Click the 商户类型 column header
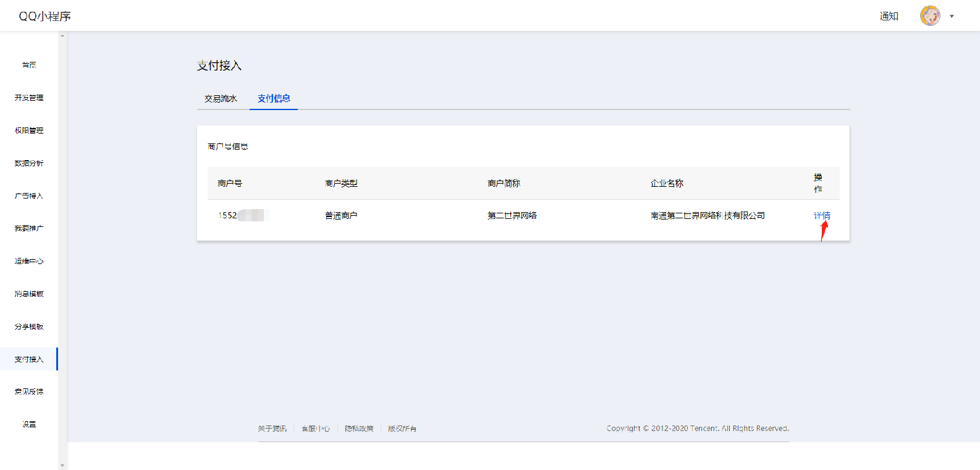 pyautogui.click(x=341, y=183)
